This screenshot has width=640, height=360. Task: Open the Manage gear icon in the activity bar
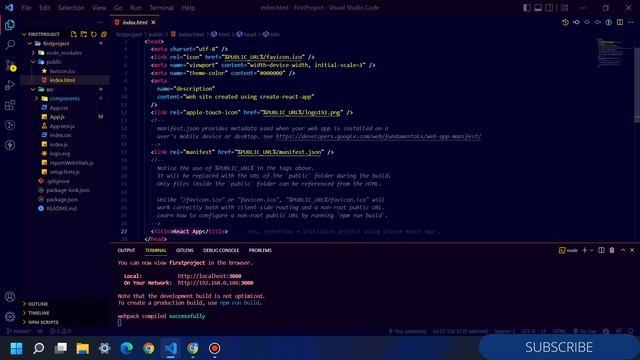pyautogui.click(x=10, y=316)
